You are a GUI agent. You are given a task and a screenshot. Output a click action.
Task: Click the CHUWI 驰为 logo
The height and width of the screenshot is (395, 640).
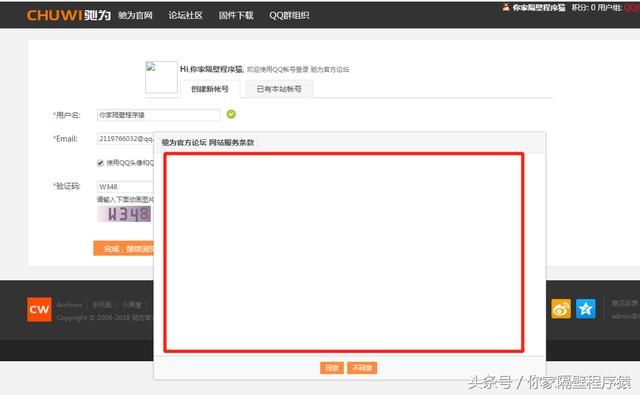tap(69, 15)
